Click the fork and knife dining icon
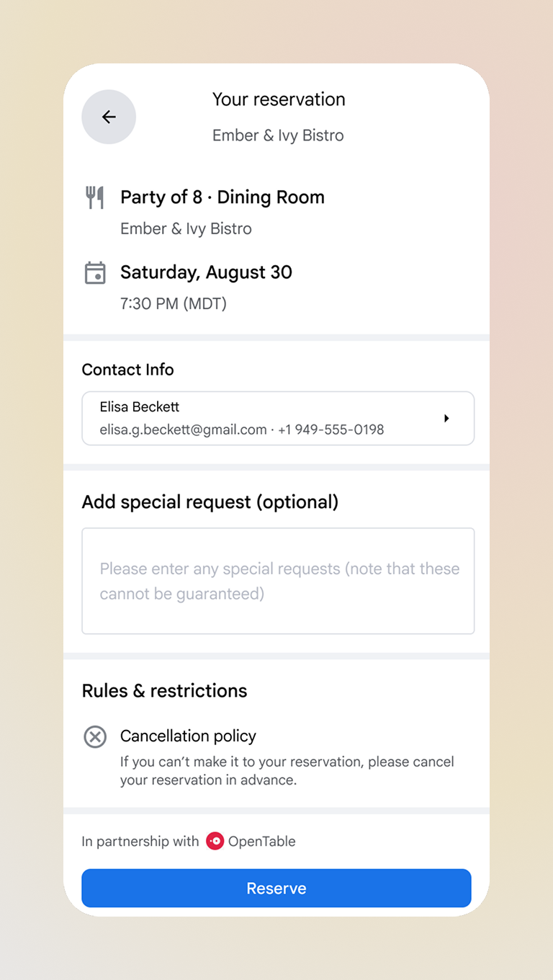553x980 pixels. [x=95, y=197]
